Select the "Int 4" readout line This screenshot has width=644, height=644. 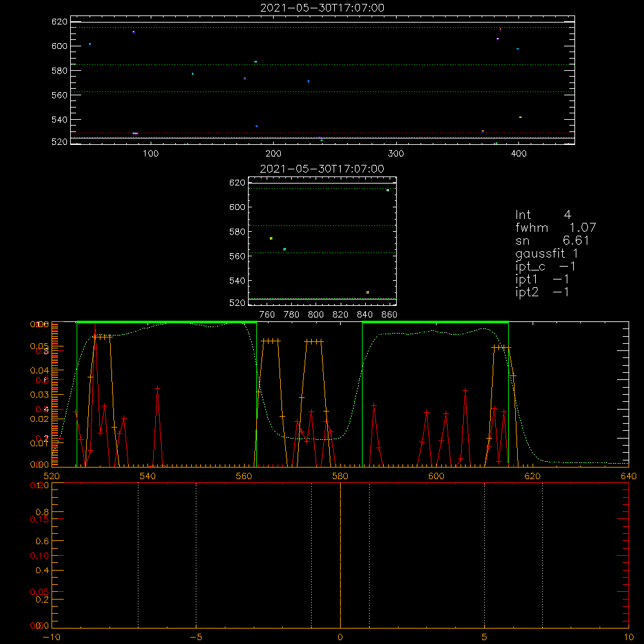click(x=543, y=215)
